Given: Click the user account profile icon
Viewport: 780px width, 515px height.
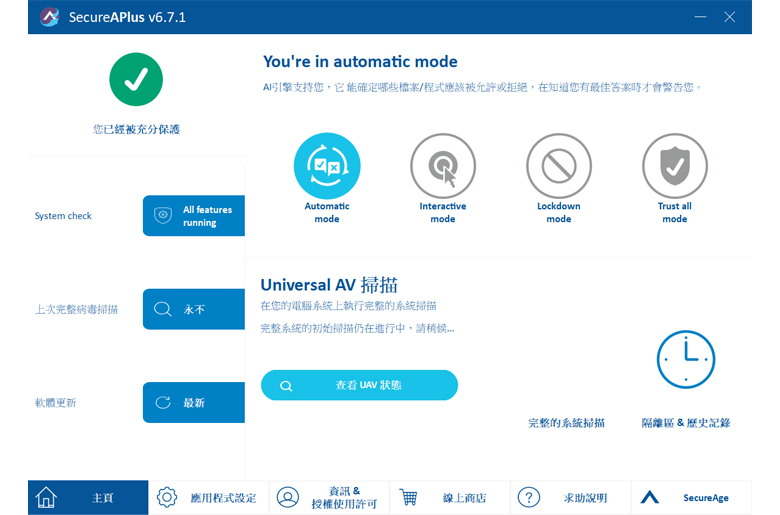Looking at the screenshot, I should (x=288, y=497).
